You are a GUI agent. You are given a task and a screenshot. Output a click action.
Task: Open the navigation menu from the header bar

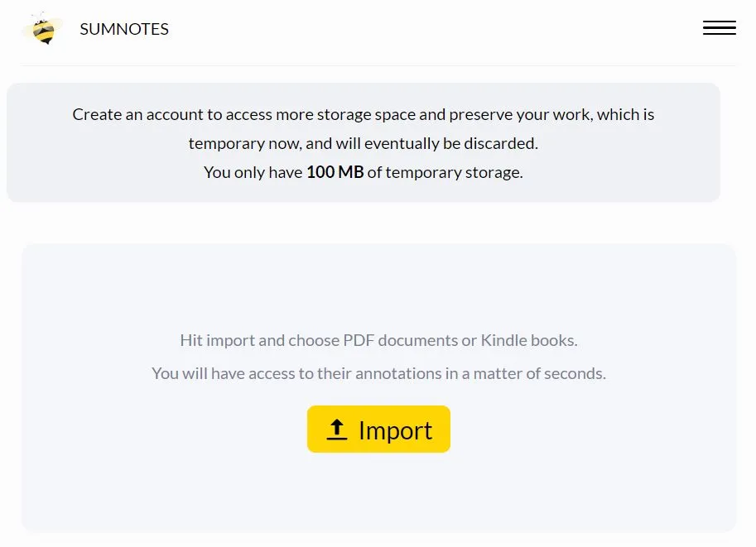pyautogui.click(x=718, y=27)
